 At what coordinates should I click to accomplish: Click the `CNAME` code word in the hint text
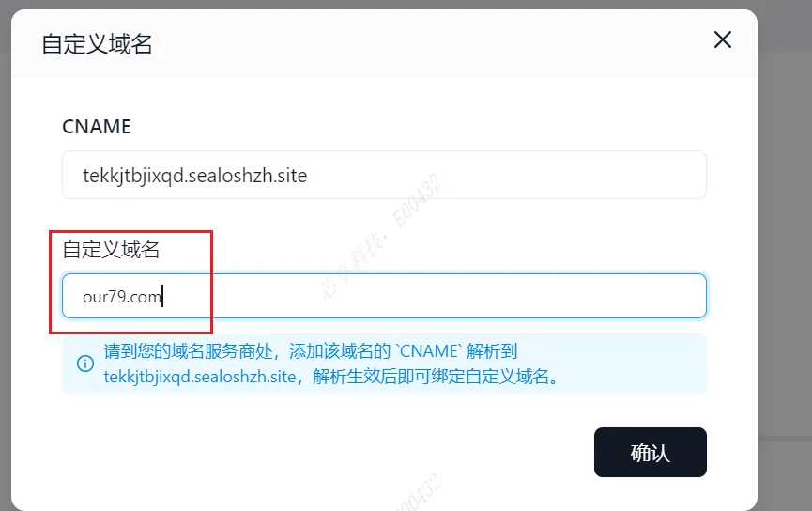click(x=428, y=351)
